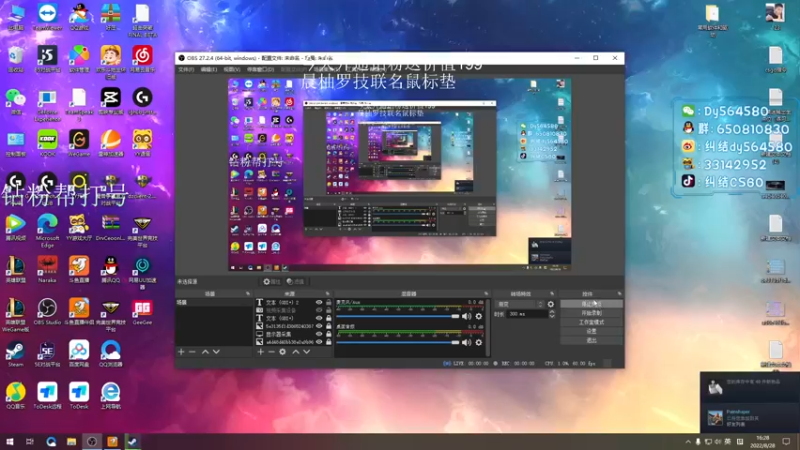Click the OBS preview canvas
Viewport: 800px width, 450px height.
pyautogui.click(x=399, y=174)
